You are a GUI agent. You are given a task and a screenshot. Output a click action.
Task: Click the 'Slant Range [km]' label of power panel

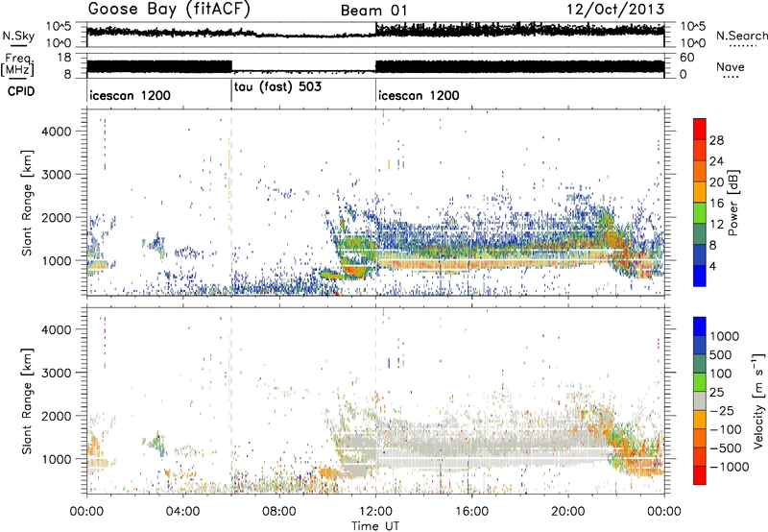(x=27, y=203)
